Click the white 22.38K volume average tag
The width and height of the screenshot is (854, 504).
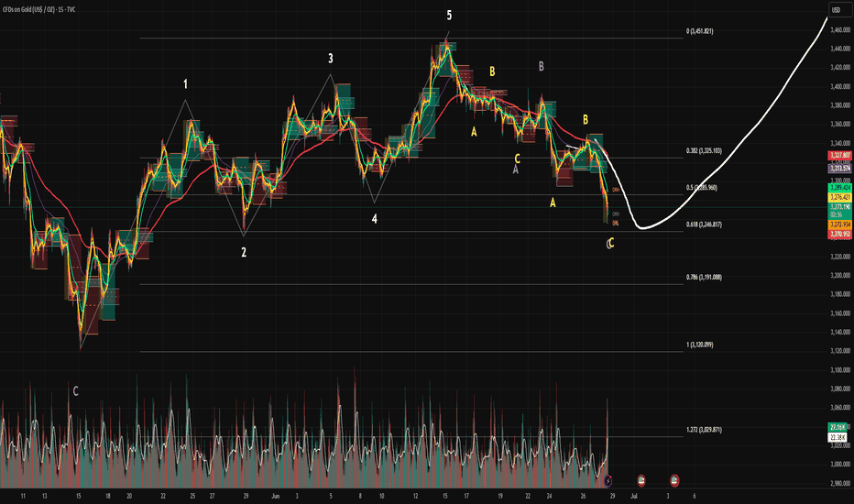[x=837, y=437]
